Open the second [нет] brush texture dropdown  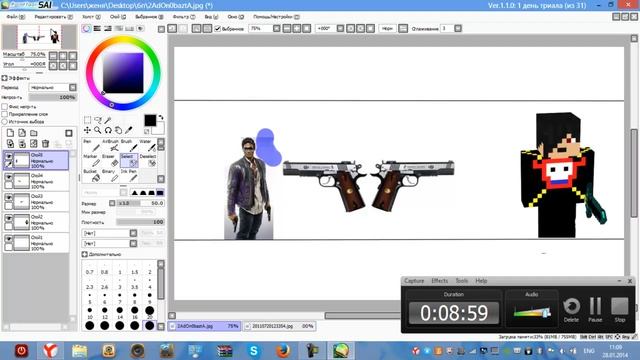pos(133,243)
